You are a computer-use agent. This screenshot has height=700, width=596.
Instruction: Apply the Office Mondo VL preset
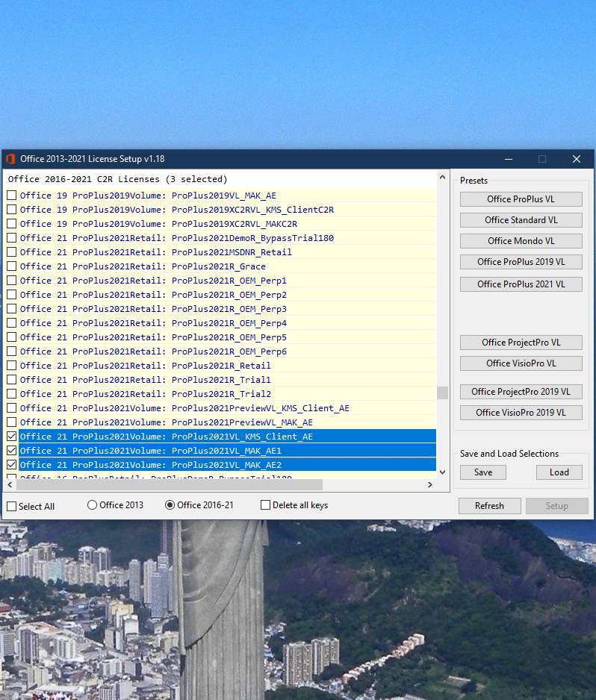tap(521, 241)
